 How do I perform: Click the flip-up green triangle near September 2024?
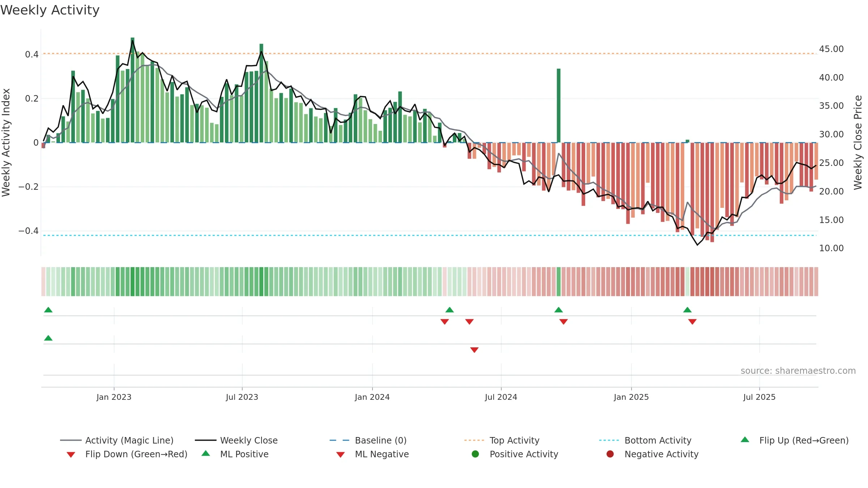[558, 310]
